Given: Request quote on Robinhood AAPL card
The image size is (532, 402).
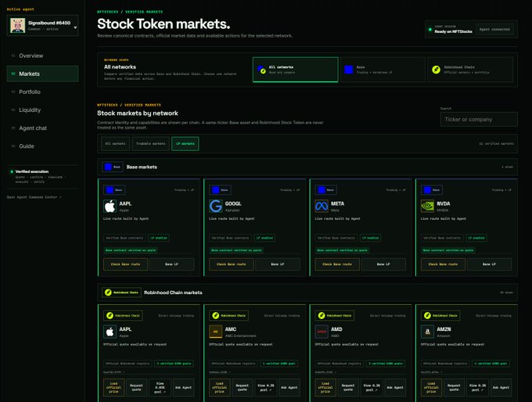Looking at the screenshot, I should [x=137, y=387].
